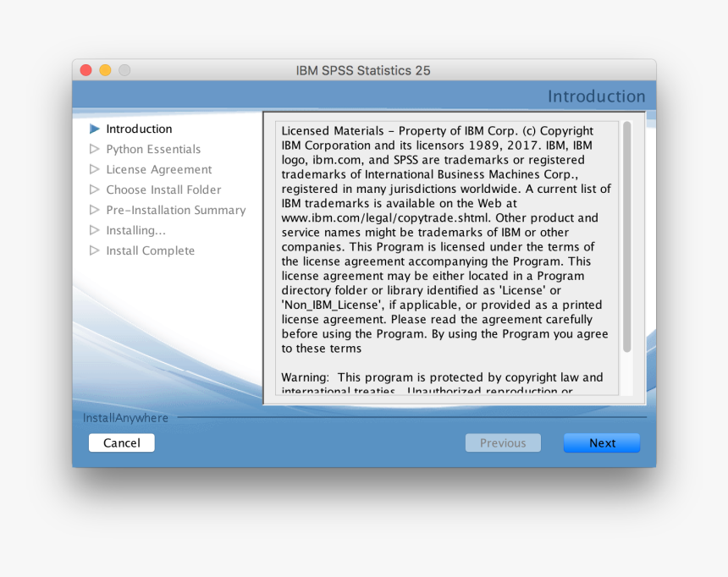Click the Introduction step arrow icon
The image size is (728, 577).
(x=96, y=129)
